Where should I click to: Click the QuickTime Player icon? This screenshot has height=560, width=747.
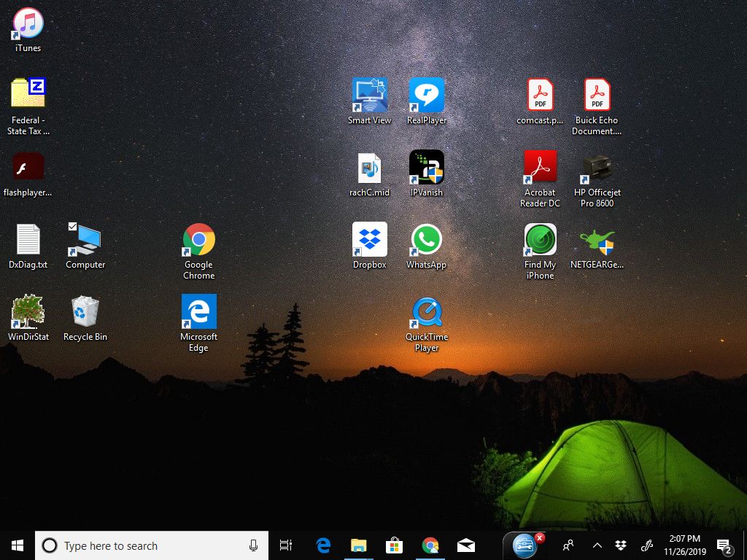pyautogui.click(x=427, y=312)
